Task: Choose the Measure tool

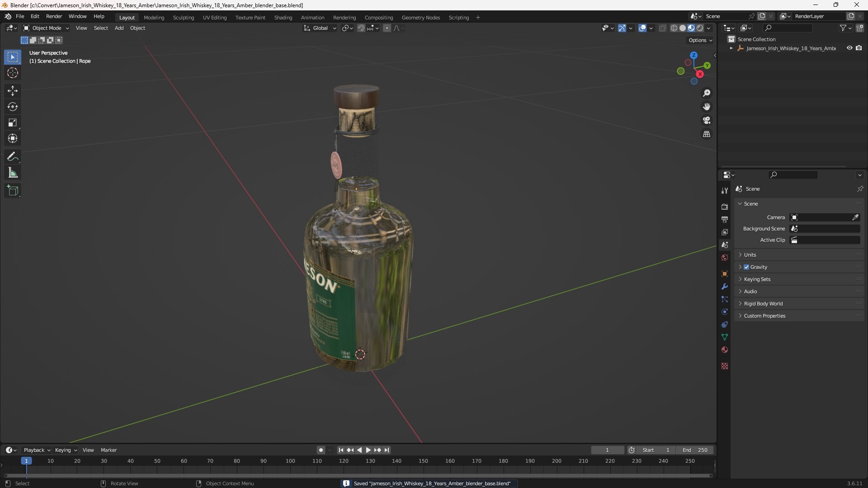Action: point(13,173)
